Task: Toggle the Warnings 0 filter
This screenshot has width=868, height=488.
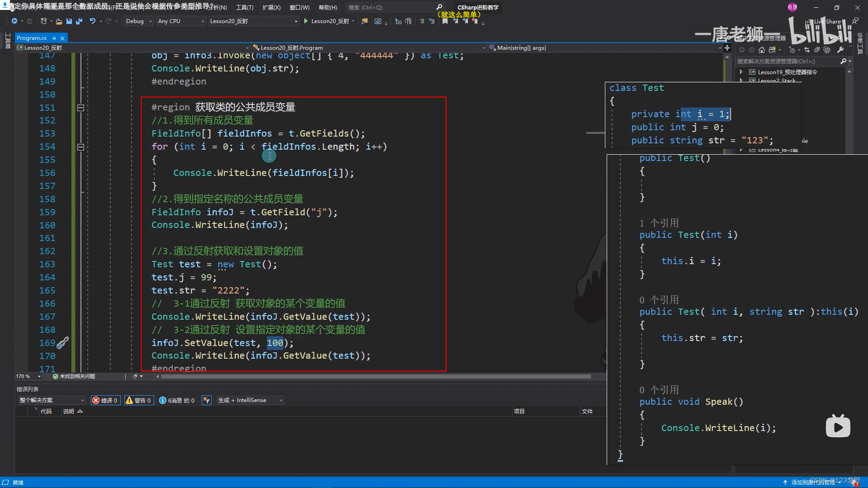Action: click(x=138, y=400)
